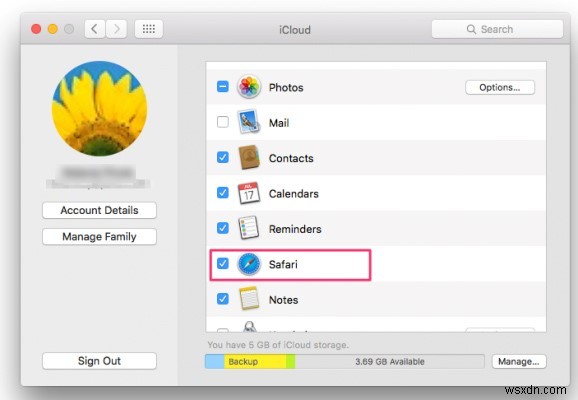Click the sunflower profile picture

100,108
